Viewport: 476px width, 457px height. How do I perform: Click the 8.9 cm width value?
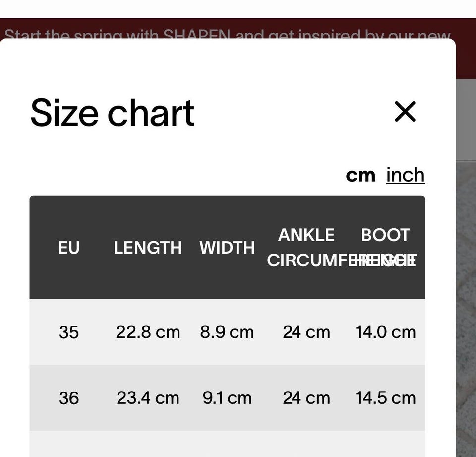coord(227,332)
